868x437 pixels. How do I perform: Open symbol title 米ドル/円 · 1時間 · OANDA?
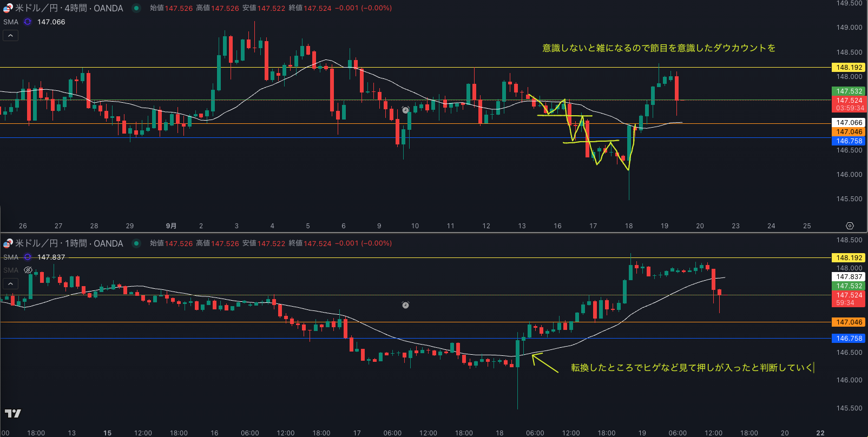point(69,243)
